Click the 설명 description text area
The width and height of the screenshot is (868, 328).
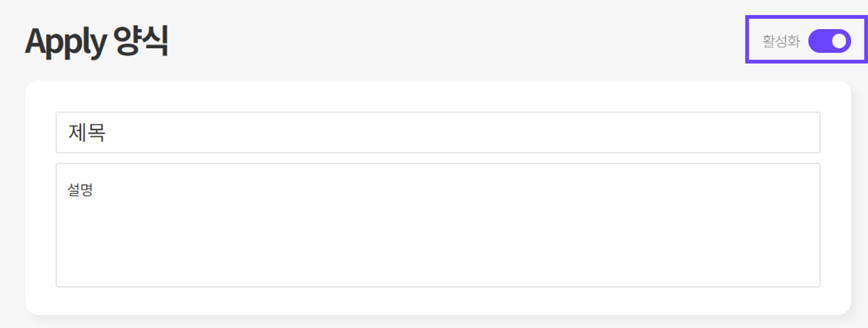click(437, 225)
